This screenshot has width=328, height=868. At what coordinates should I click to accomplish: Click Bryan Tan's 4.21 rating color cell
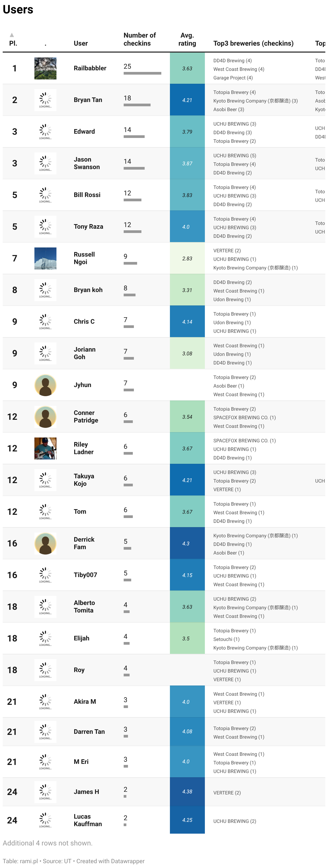pos(187,100)
